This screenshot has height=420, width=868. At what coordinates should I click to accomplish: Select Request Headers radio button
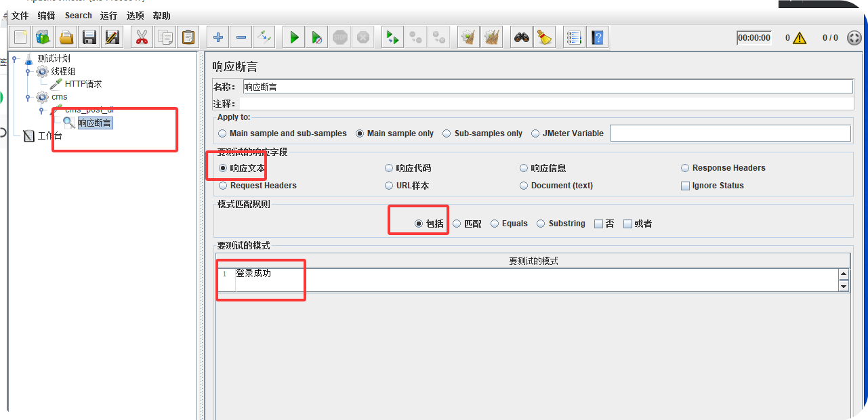(x=223, y=186)
